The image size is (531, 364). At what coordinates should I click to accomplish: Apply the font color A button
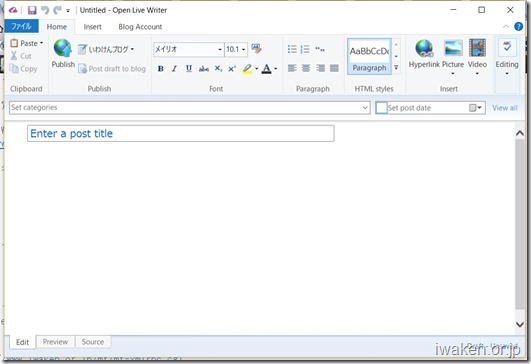click(x=267, y=69)
